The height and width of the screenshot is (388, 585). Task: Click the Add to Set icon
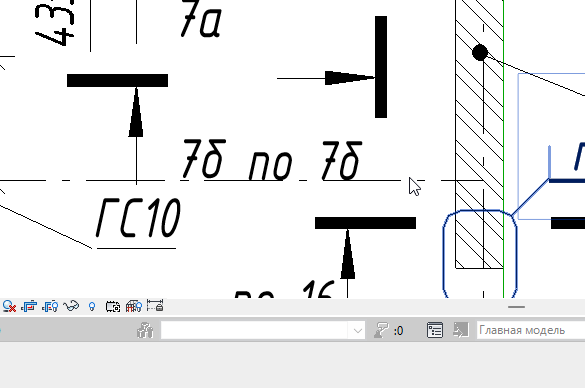pos(461,331)
